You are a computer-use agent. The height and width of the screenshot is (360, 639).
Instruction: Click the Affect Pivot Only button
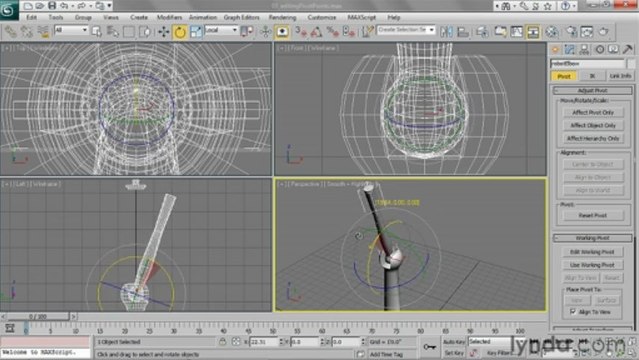coord(593,112)
